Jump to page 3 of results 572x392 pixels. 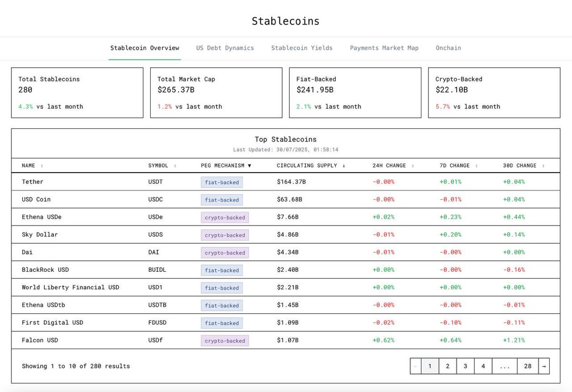pyautogui.click(x=465, y=366)
